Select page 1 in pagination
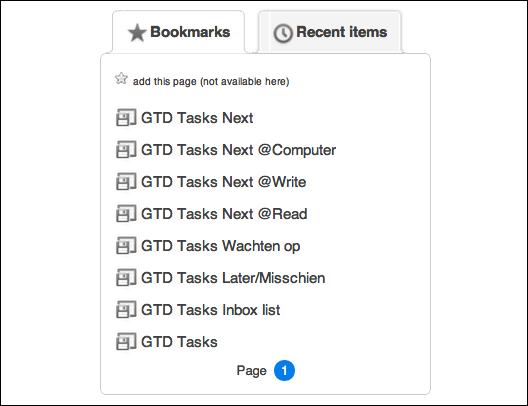The width and height of the screenshot is (528, 406). (x=284, y=371)
